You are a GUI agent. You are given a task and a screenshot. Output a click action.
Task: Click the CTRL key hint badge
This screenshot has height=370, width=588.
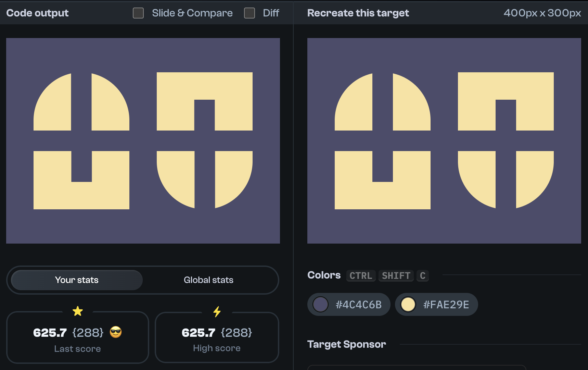(x=361, y=275)
